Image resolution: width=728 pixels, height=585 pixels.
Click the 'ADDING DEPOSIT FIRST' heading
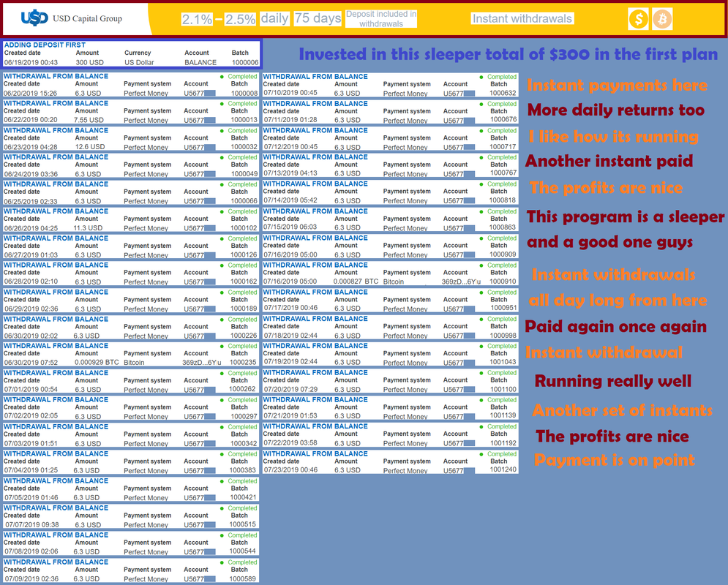[x=45, y=45]
